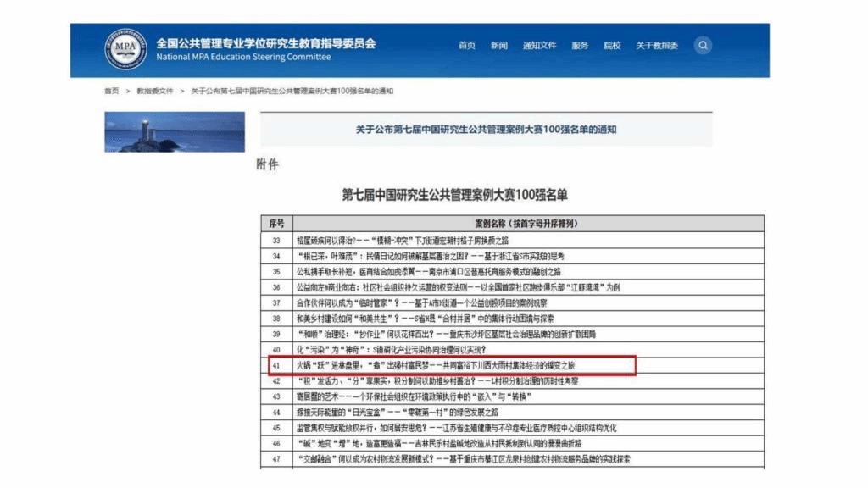Click the 首页 breadcrumb link
The height and width of the screenshot is (488, 868).
[111, 91]
